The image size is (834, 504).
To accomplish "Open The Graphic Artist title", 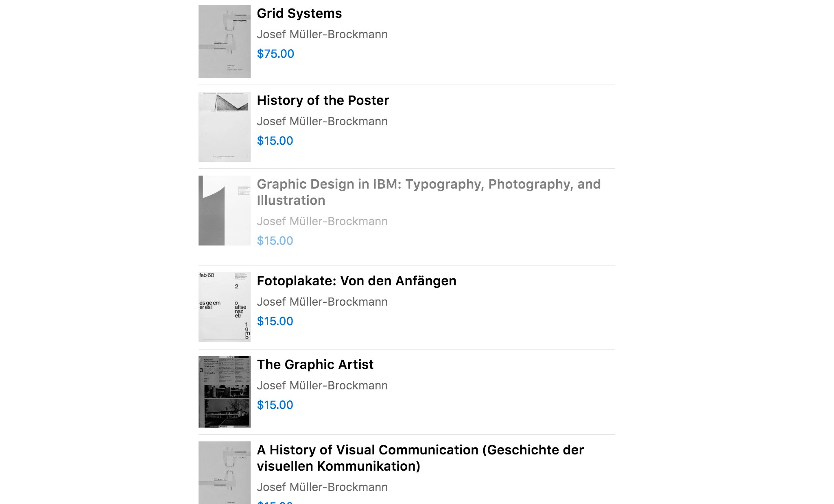I will [315, 365].
